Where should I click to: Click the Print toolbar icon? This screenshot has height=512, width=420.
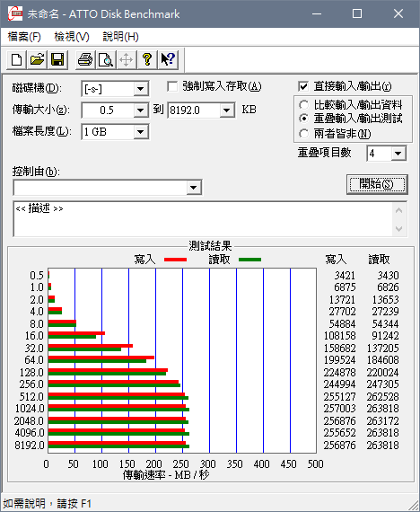85,60
